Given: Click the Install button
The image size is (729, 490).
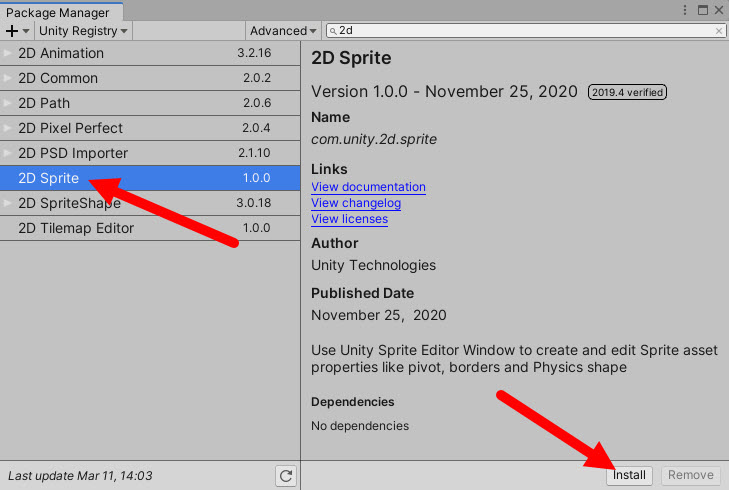Looking at the screenshot, I should pos(629,475).
